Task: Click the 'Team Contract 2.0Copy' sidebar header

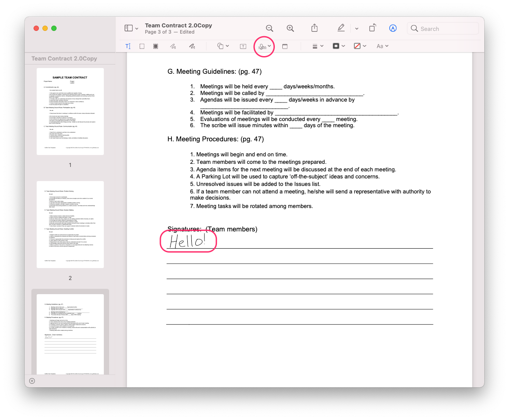Action: point(64,58)
